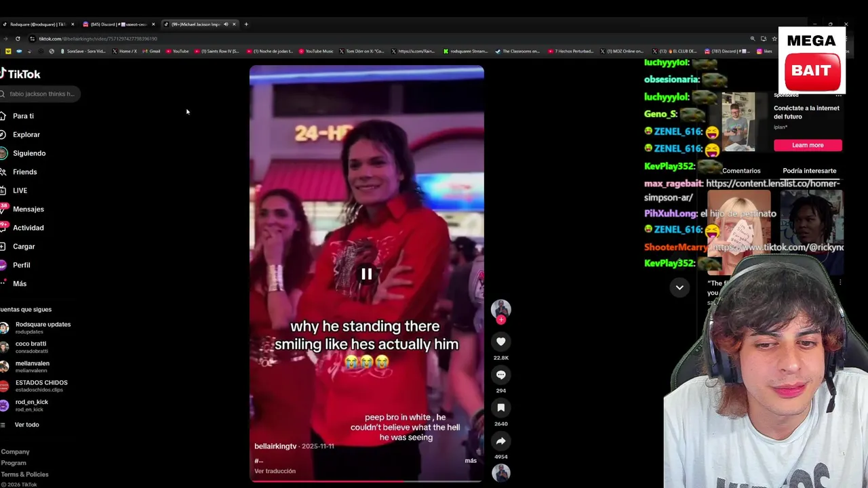Image resolution: width=868 pixels, height=488 pixels.
Task: Click the TikTok logo
Action: (20, 74)
